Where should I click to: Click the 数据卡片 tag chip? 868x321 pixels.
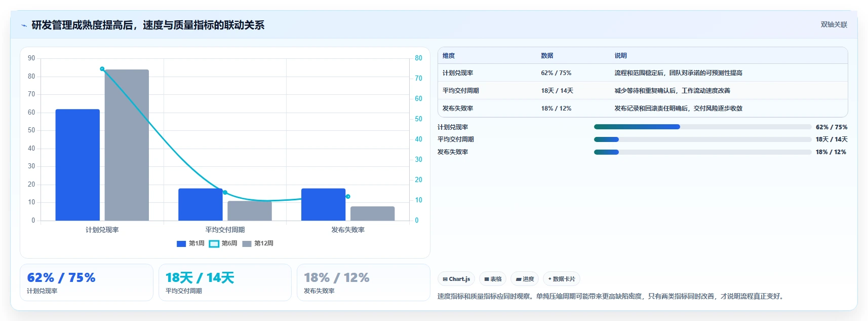[562, 279]
